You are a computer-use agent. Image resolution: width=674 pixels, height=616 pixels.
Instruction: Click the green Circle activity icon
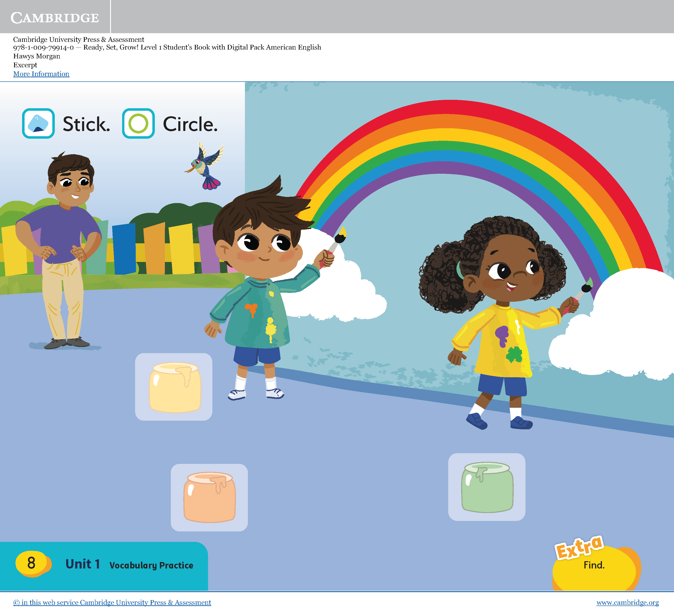(138, 123)
